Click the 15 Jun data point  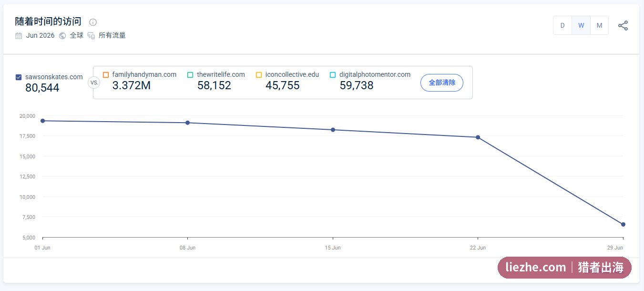[333, 130]
